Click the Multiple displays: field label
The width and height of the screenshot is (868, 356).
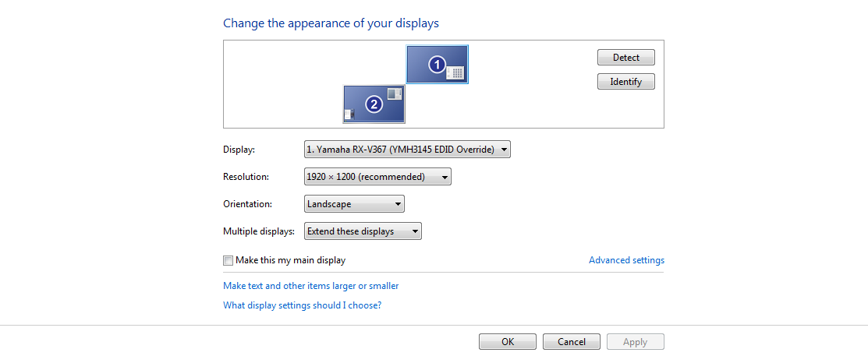(x=258, y=231)
